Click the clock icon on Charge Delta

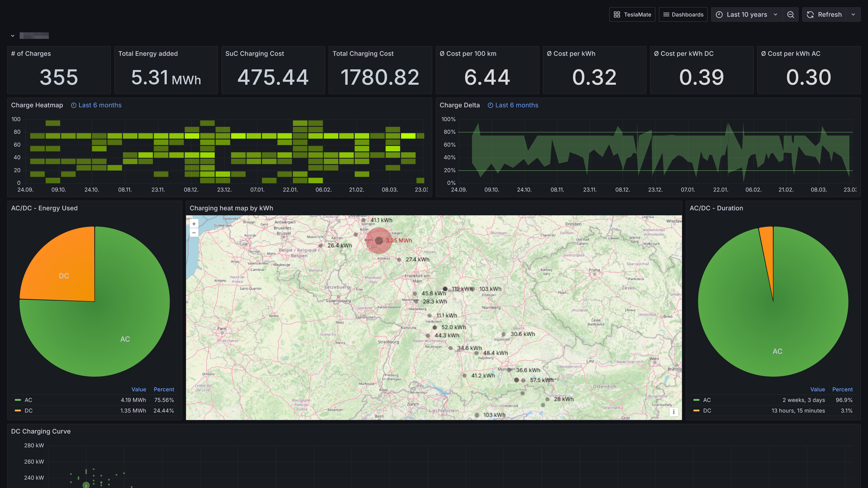[x=490, y=106]
